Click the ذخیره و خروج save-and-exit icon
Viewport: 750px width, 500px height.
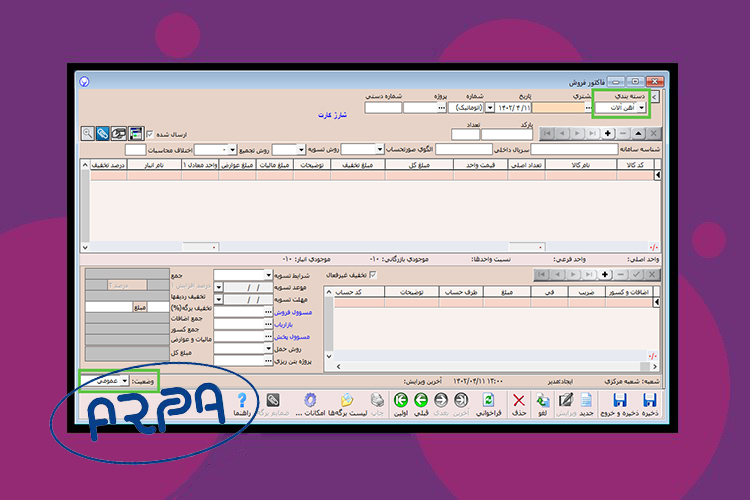619,400
